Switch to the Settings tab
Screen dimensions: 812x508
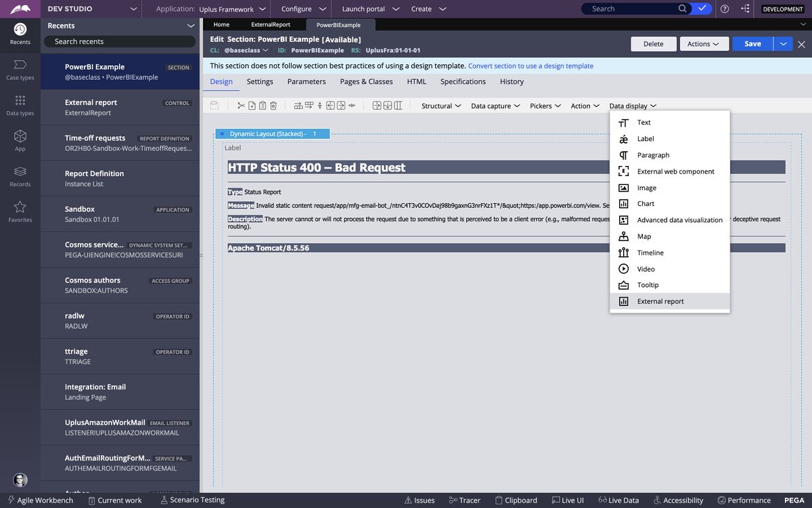coord(260,81)
